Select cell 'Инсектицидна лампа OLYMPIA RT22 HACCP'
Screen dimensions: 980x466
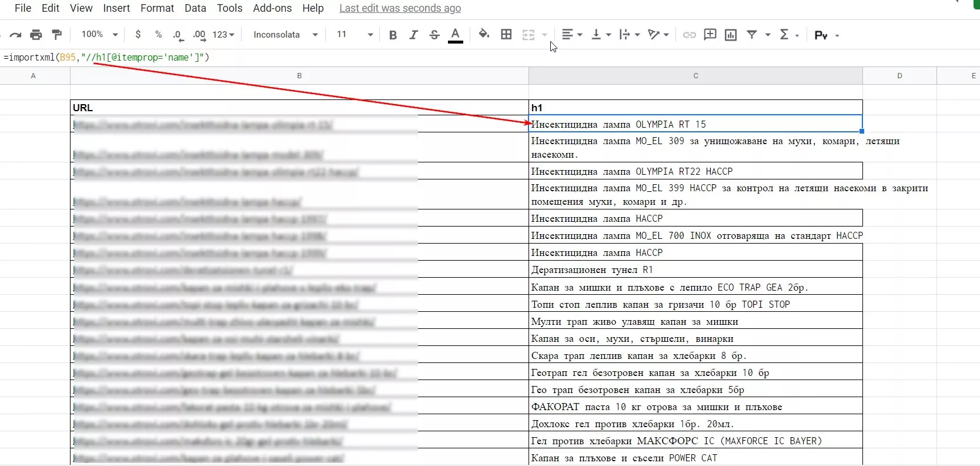[x=695, y=171]
